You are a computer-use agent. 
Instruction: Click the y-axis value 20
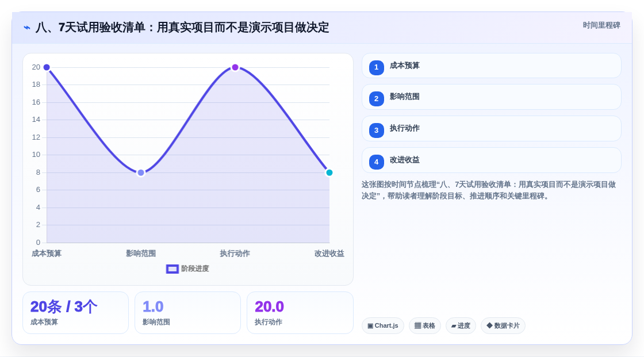[36, 67]
